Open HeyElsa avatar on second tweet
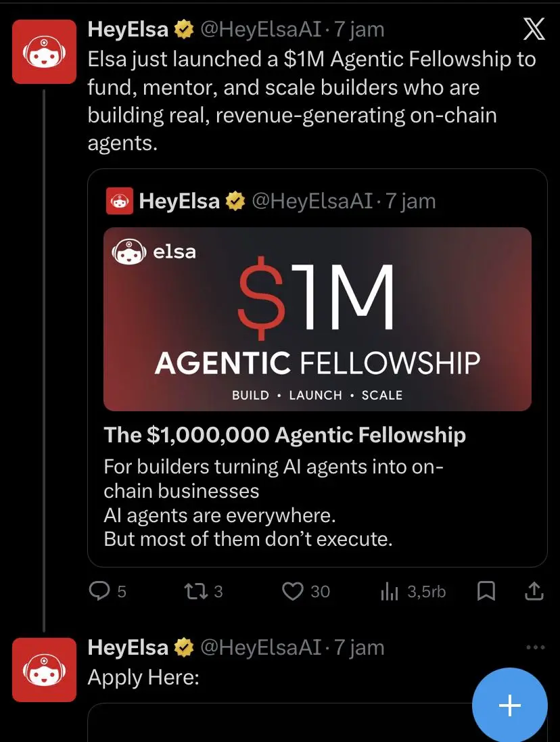The width and height of the screenshot is (560, 742). coord(45,670)
